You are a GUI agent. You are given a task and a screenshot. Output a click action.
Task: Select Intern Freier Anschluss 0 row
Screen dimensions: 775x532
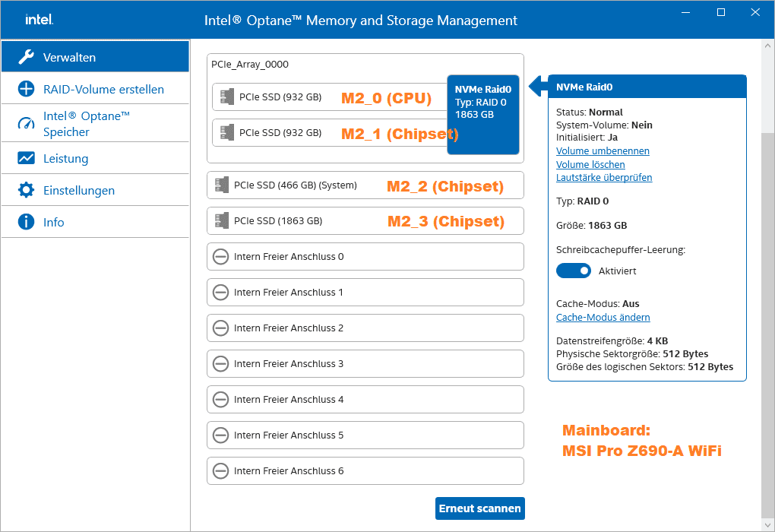point(365,257)
